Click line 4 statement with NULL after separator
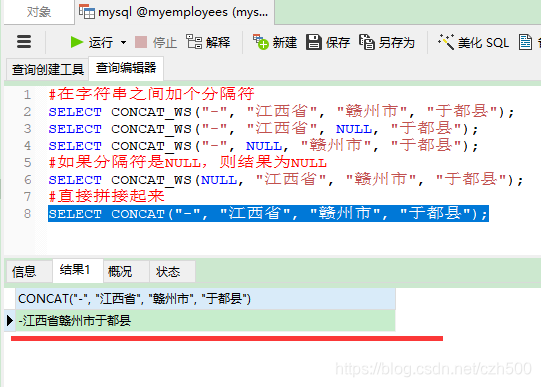 (263, 146)
